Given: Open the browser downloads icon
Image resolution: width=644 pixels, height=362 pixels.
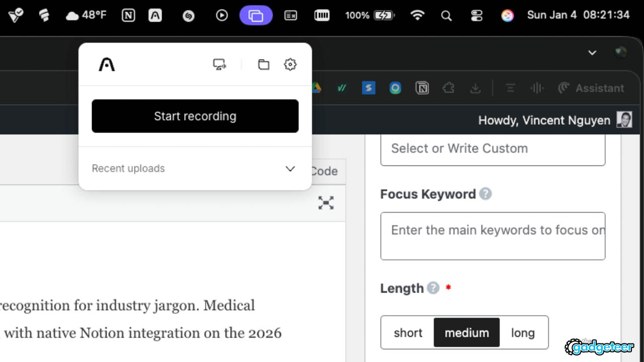Looking at the screenshot, I should click(x=475, y=88).
